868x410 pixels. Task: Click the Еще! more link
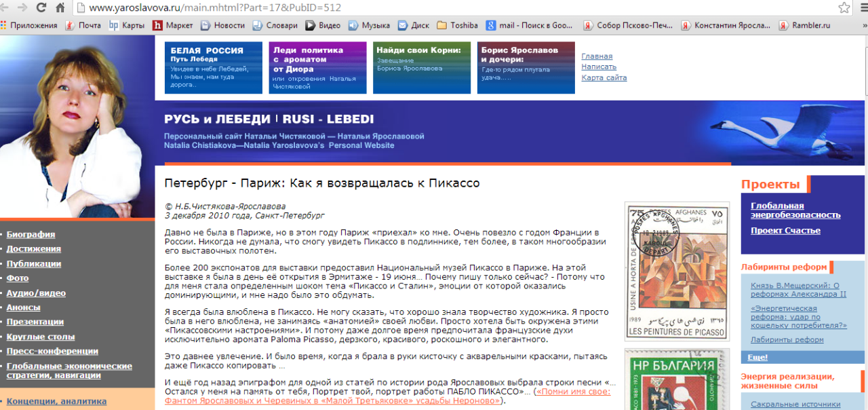tap(757, 357)
